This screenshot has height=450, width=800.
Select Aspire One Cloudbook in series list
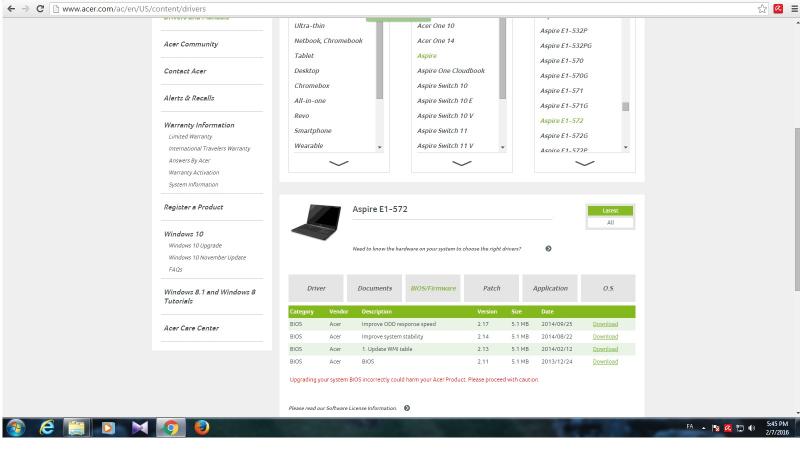[x=451, y=70]
